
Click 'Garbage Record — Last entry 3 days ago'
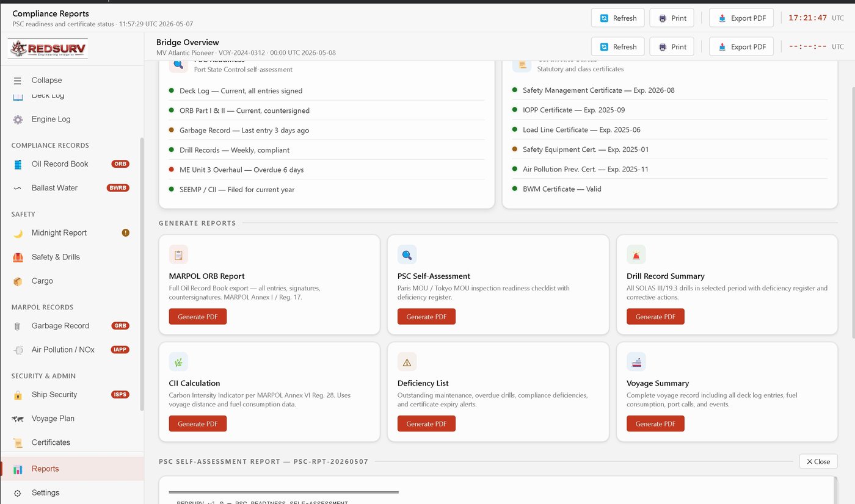tap(327, 131)
